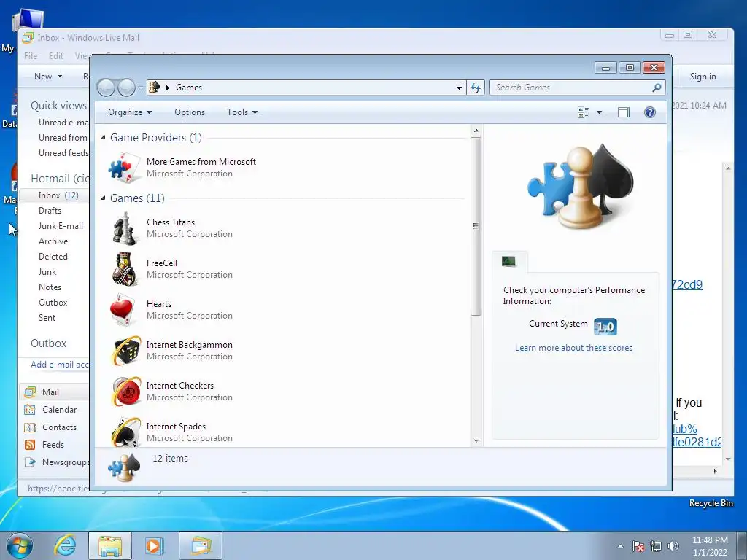Switch to Windows Live Mail taskbar button

[201, 545]
